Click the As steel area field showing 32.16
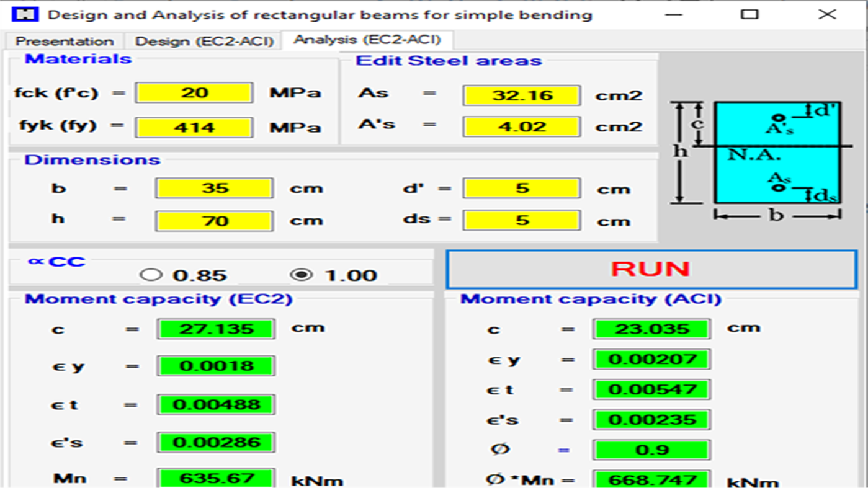The height and width of the screenshot is (488, 868). tap(521, 95)
